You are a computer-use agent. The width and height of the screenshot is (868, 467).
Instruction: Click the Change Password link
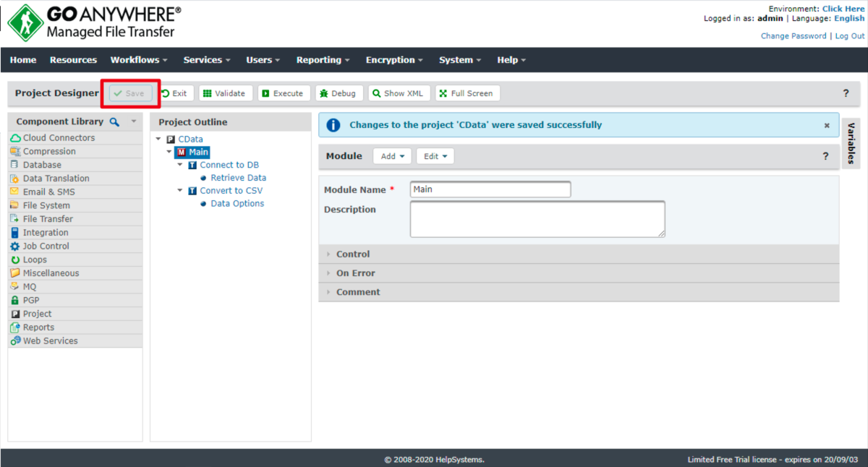[793, 36]
